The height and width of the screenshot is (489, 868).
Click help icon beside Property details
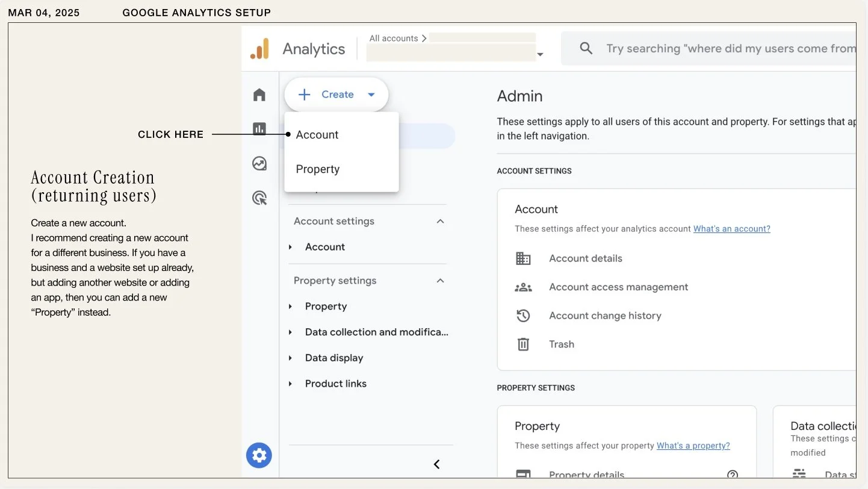click(x=733, y=475)
